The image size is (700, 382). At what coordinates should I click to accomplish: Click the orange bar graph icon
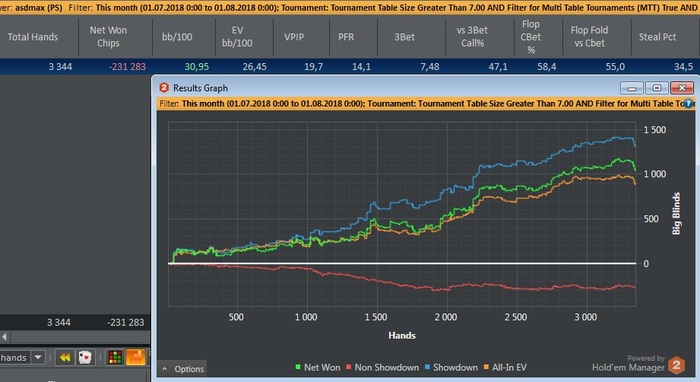tap(136, 357)
